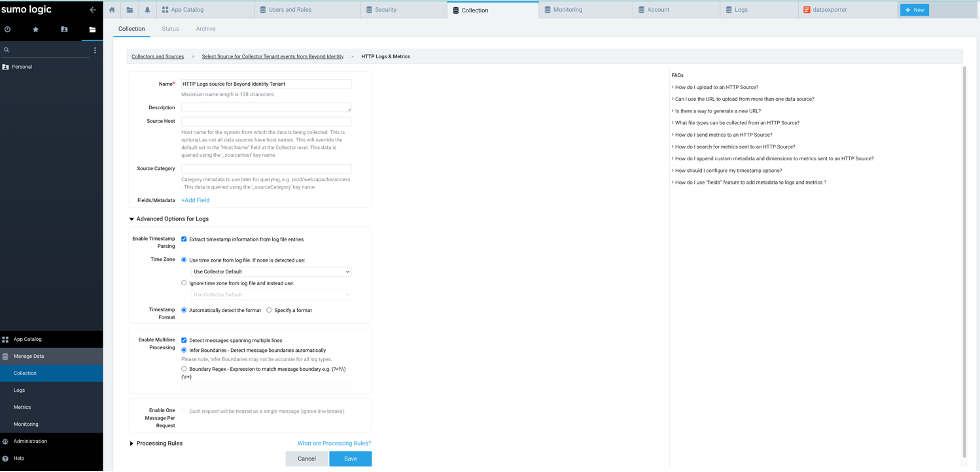Open the What are Processing Rules link
The image size is (980, 472).
(x=334, y=443)
